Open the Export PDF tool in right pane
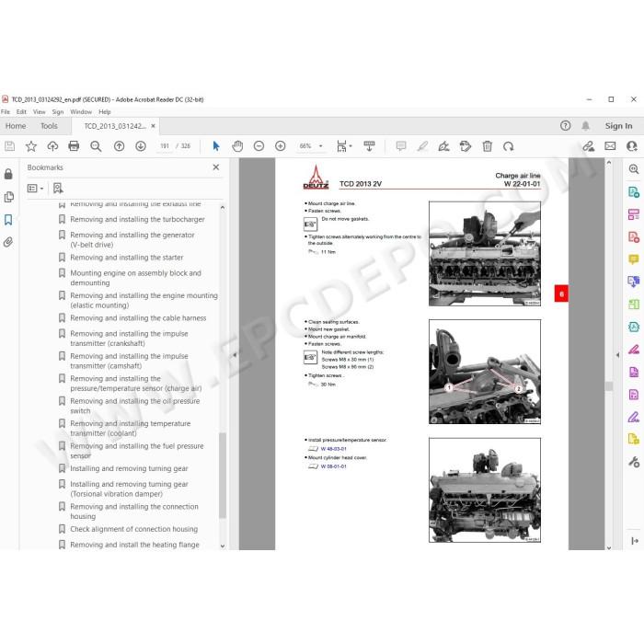Viewport: 644px width, 644px height. pyautogui.click(x=634, y=191)
